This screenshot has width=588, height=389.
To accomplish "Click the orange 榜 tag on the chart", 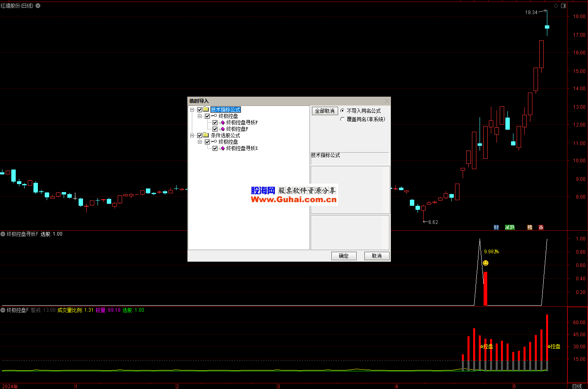I will 530,228.
